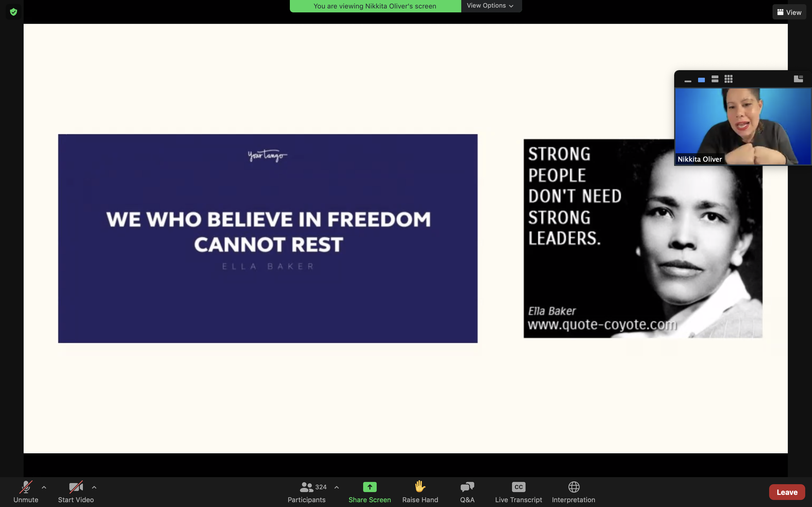
Task: Select the grid video layout
Action: (x=729, y=79)
